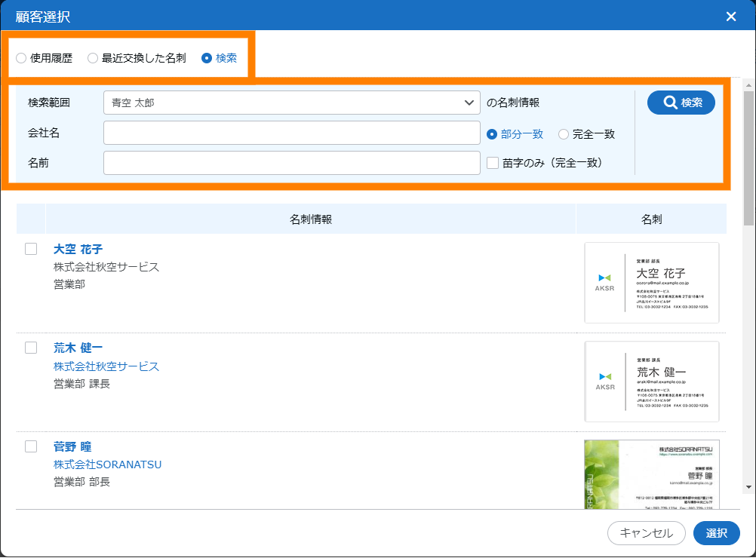Click the 名前 text field

point(291,163)
